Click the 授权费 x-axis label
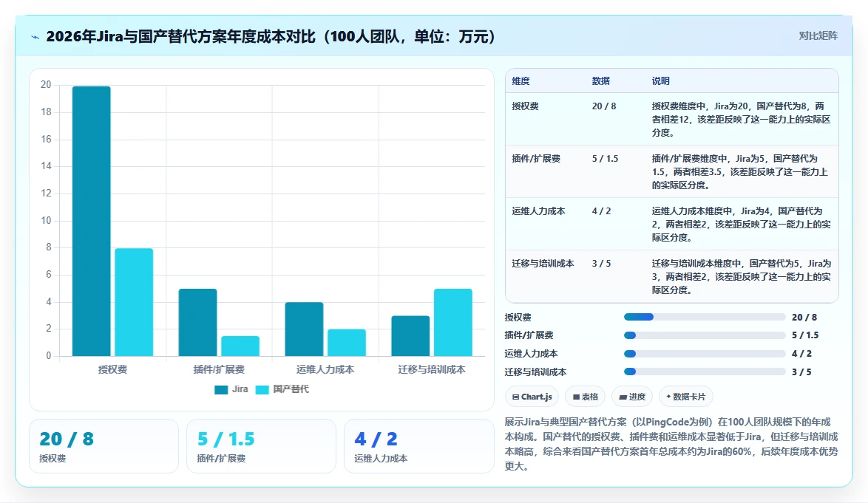868x503 pixels. pos(113,370)
